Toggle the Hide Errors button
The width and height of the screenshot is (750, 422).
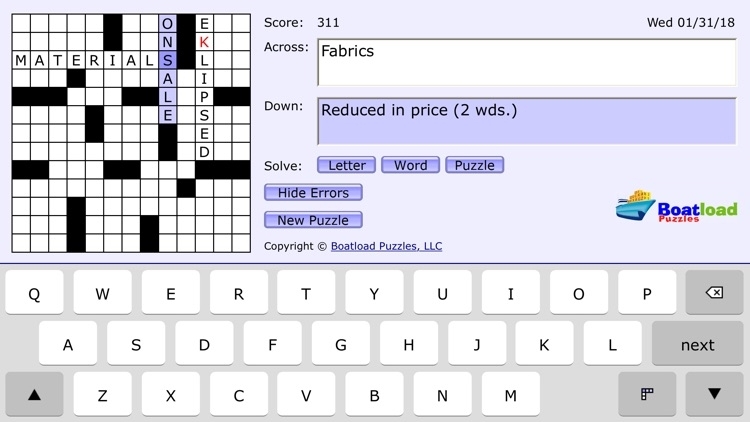tap(313, 193)
